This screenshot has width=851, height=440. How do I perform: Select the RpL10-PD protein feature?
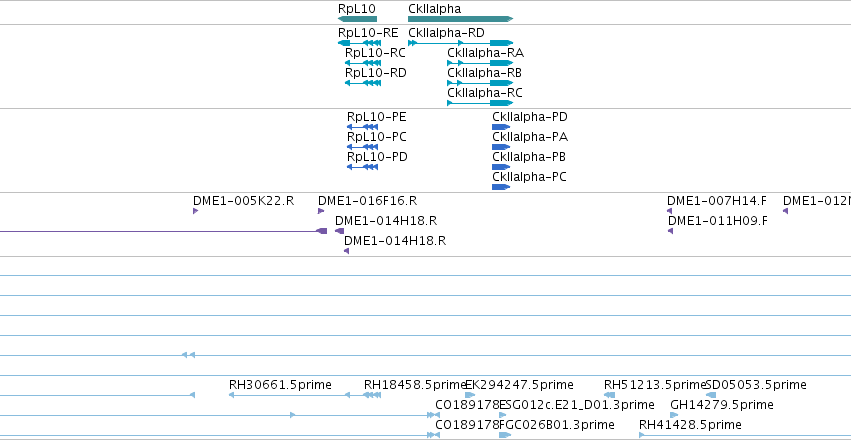click(363, 167)
